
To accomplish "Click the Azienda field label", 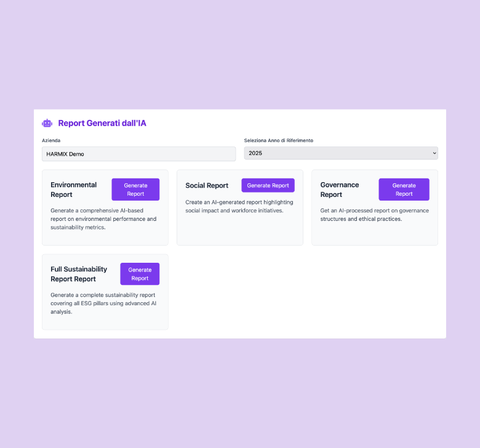I will click(x=51, y=140).
